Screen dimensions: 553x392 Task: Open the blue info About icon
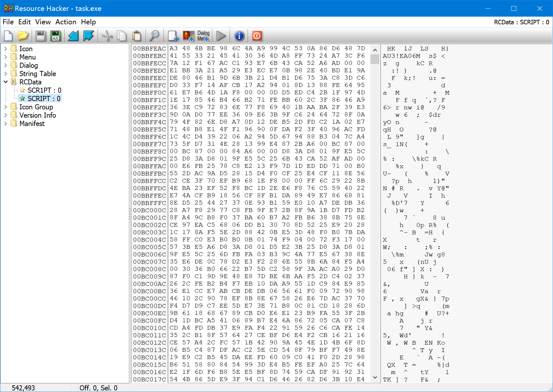[x=239, y=36]
